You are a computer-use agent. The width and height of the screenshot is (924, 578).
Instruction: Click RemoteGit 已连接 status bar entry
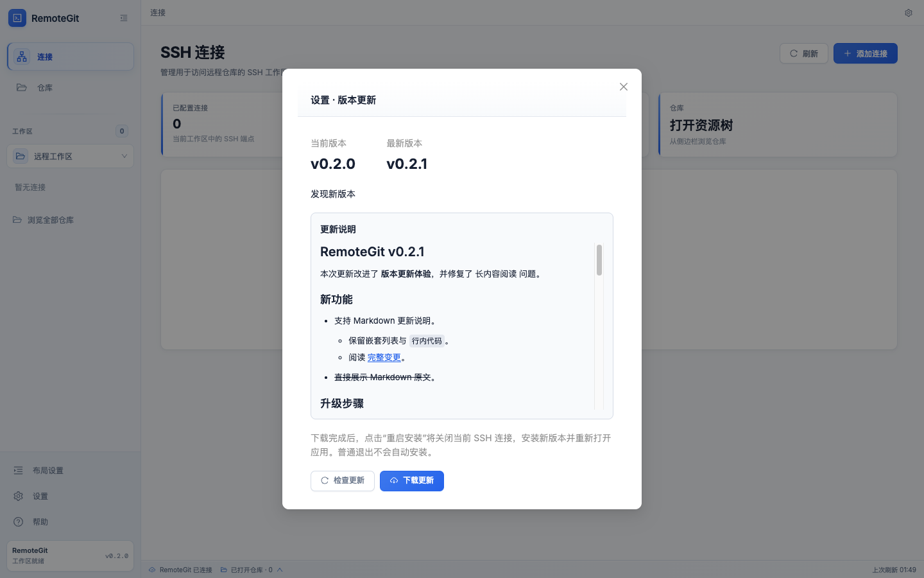pos(180,570)
